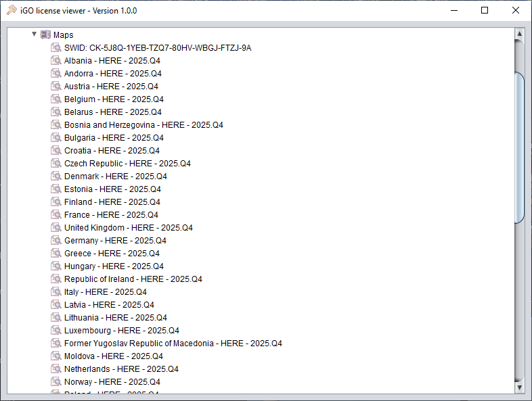Collapse the Maps tree node
Screen dimensions: 532x401
(x=35, y=34)
